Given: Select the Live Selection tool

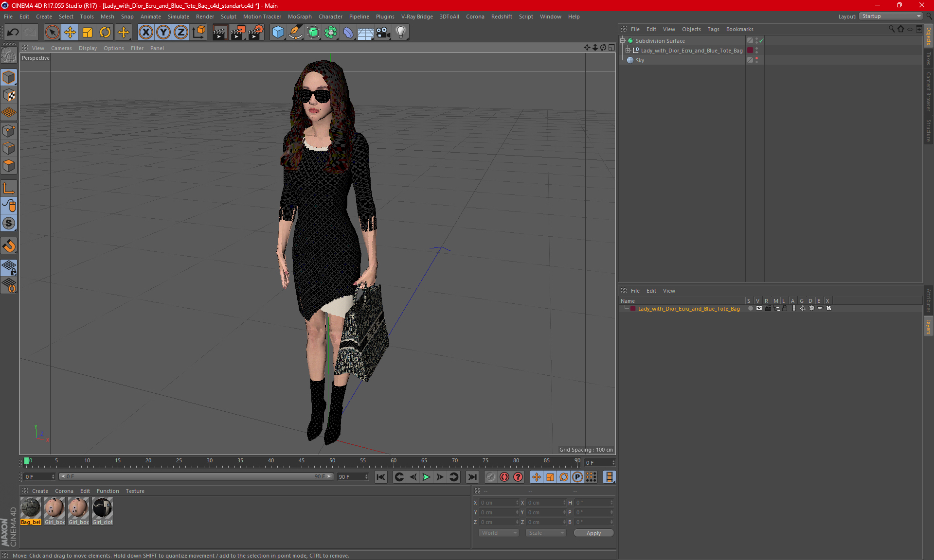Looking at the screenshot, I should [52, 33].
